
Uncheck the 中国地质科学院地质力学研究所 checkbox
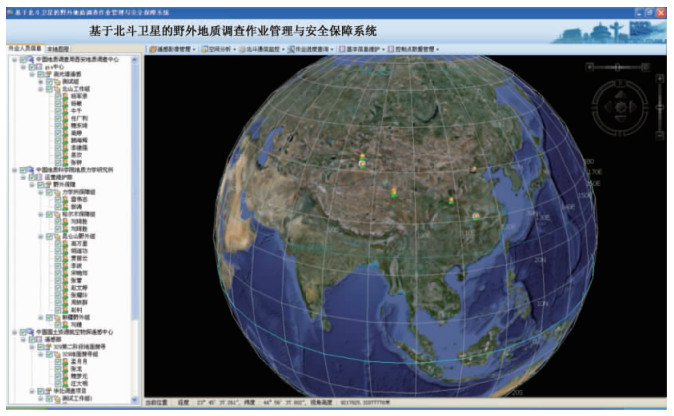pos(23,170)
